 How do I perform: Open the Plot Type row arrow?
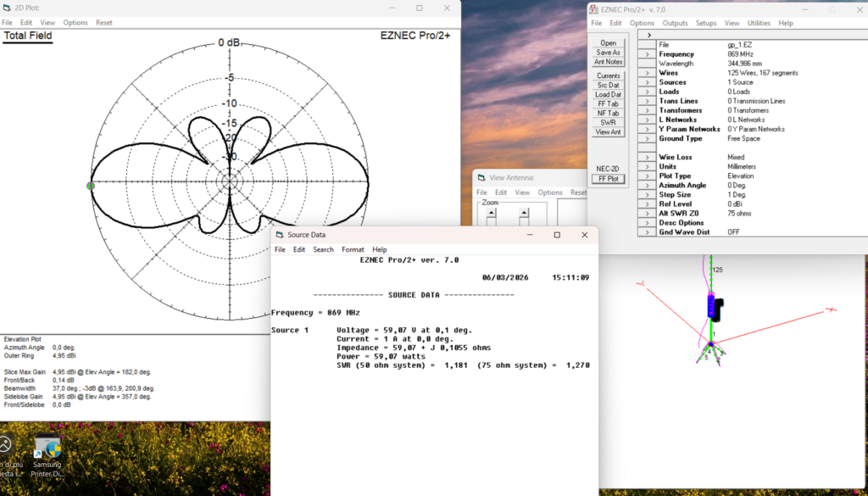[x=646, y=176]
